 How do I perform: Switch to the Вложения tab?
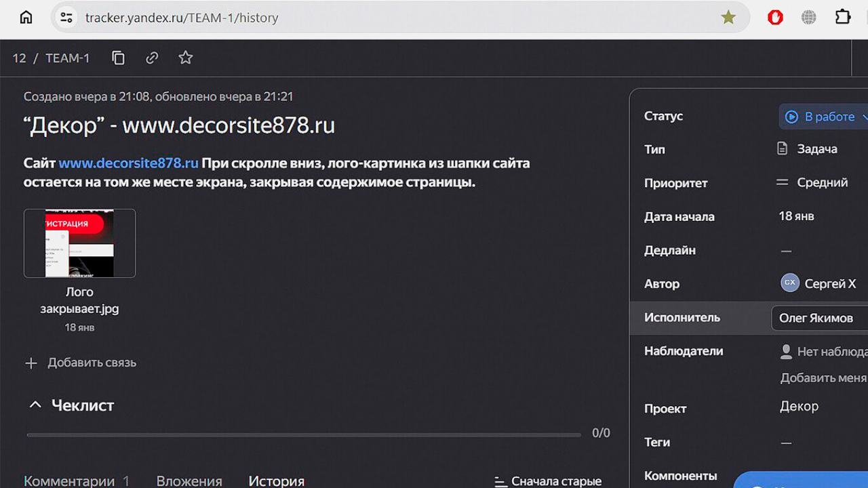pos(189,481)
